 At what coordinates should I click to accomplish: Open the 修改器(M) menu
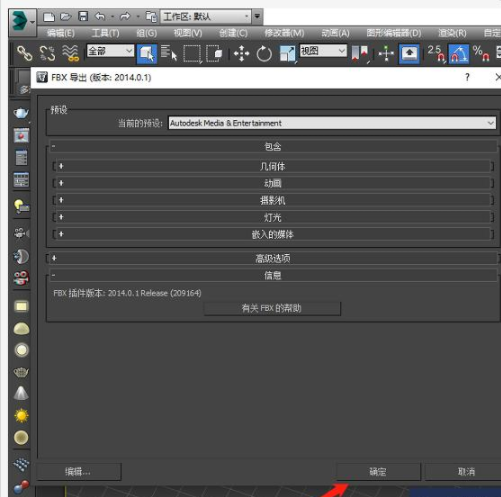pyautogui.click(x=284, y=33)
